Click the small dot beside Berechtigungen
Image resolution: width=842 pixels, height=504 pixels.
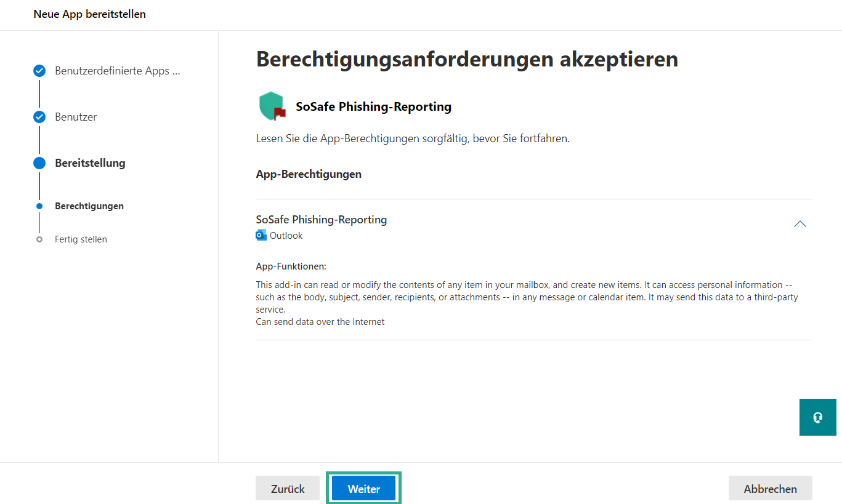point(39,206)
